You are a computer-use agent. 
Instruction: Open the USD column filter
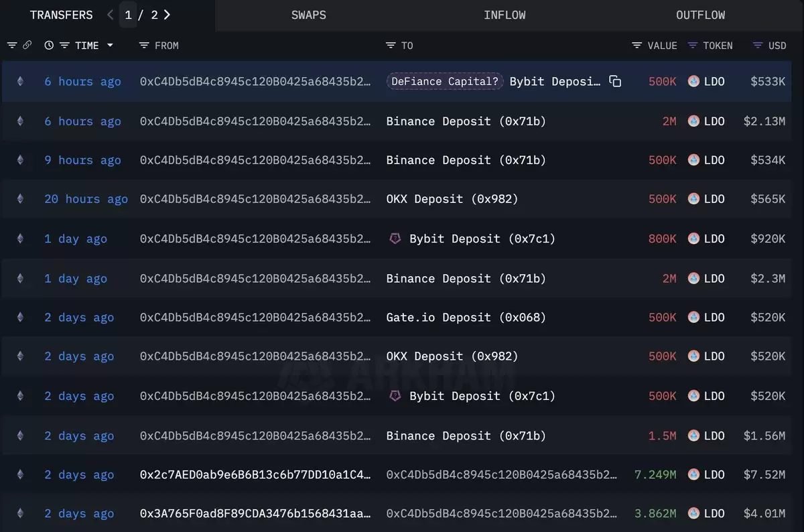click(758, 46)
